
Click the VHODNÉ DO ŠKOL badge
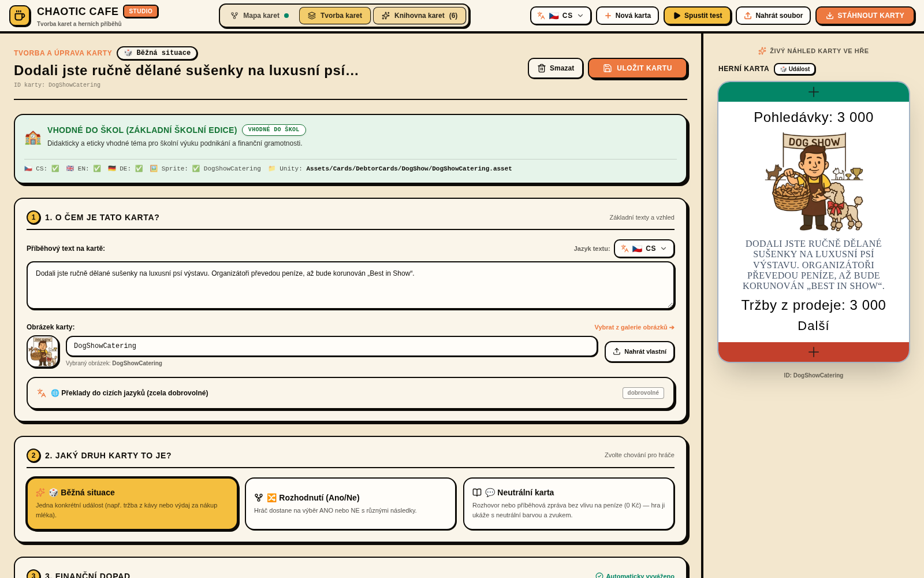click(x=274, y=130)
